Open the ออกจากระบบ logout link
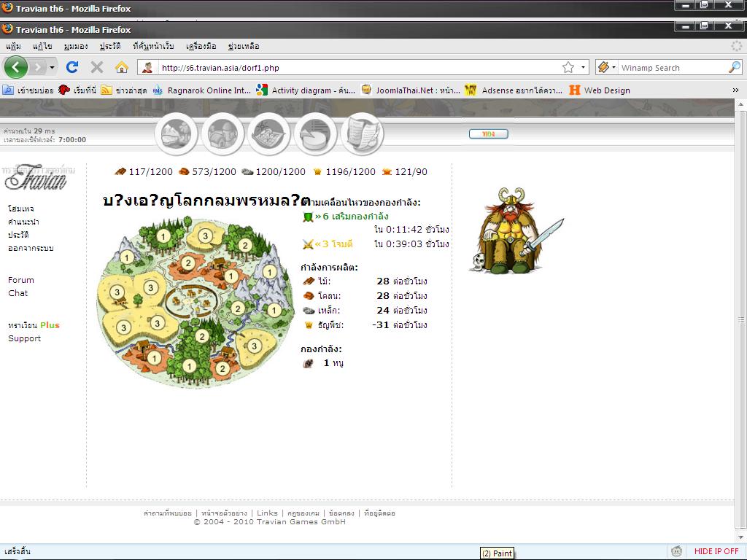Viewport: 747px width, 560px height. (x=31, y=248)
